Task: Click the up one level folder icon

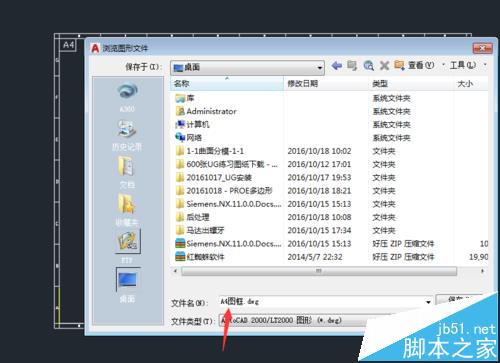Action: pos(352,65)
